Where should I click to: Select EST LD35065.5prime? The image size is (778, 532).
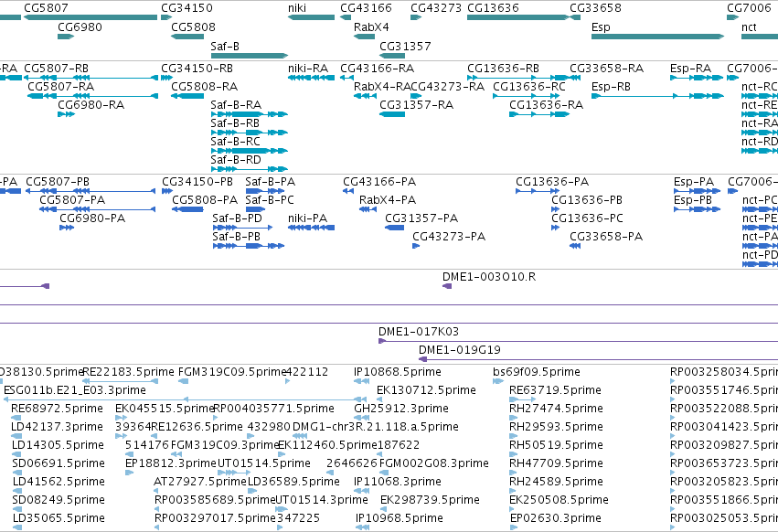(16, 527)
